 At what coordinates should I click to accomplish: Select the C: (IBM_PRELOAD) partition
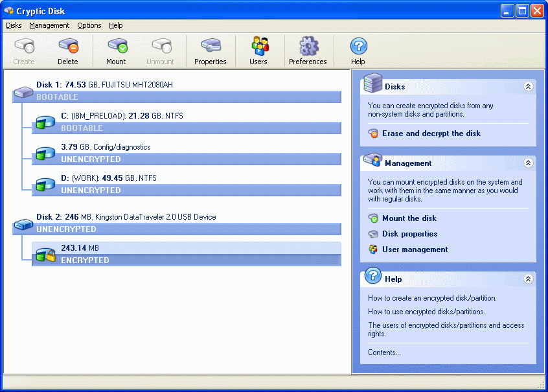coord(121,116)
